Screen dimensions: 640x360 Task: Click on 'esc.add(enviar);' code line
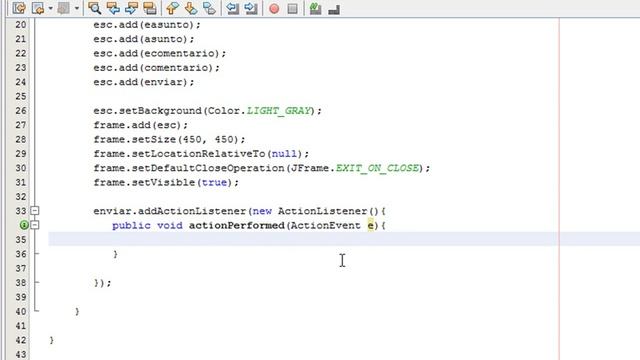[x=144, y=82]
